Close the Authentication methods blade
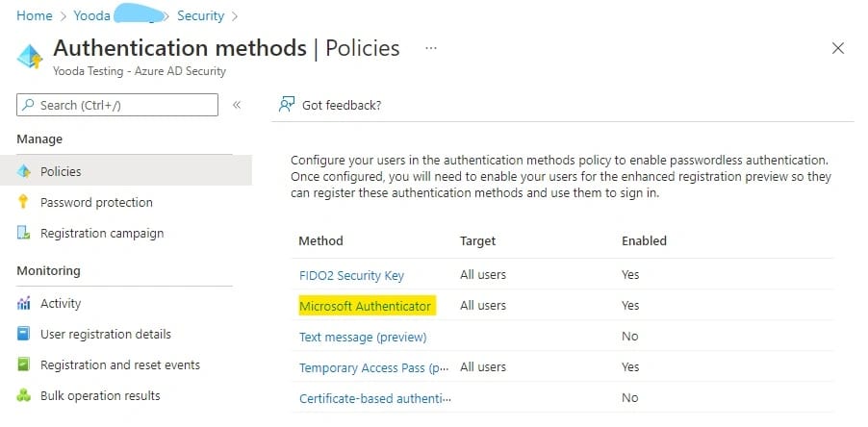 (837, 48)
